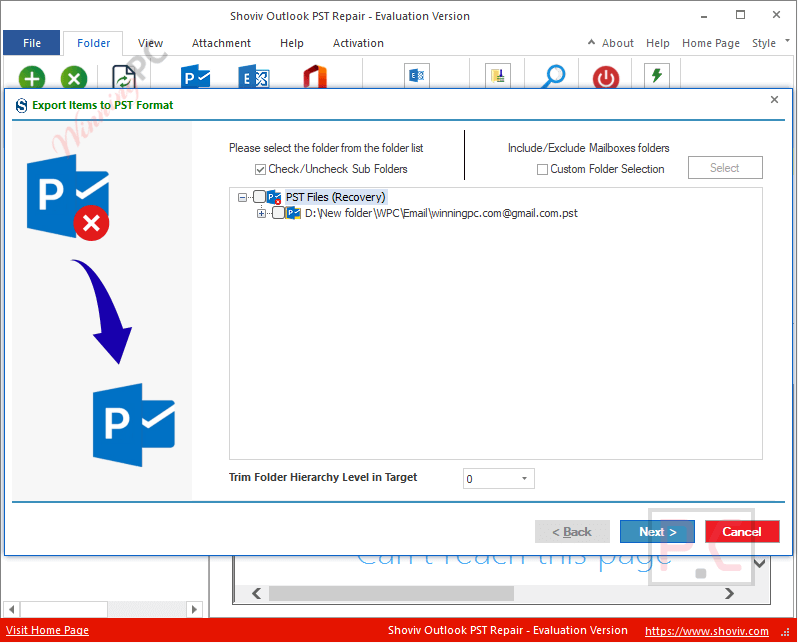Minimize the Shoviv window
Viewport: 798px width, 643px height.
tap(703, 16)
